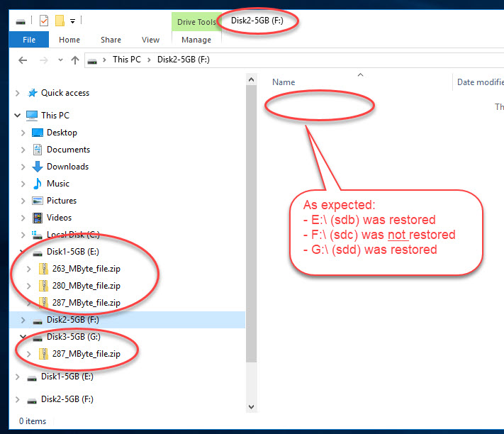
Task: Open the View ribbon tab
Action: coord(150,40)
